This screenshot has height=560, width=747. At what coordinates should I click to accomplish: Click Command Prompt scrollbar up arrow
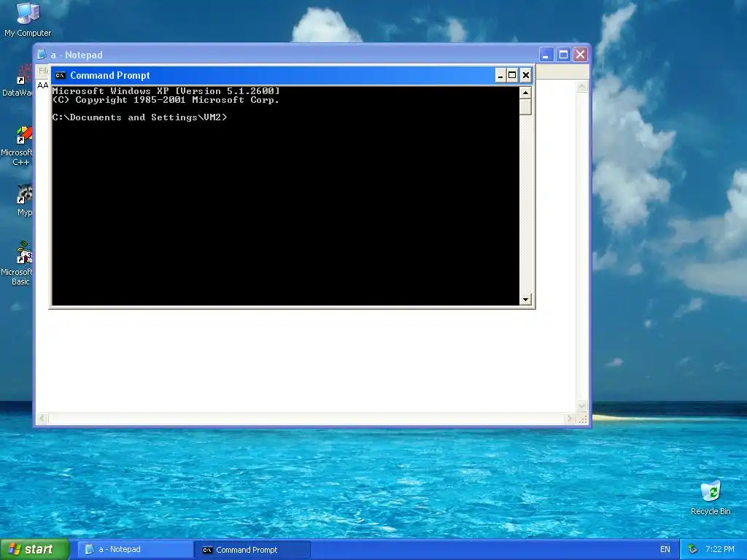tap(525, 93)
